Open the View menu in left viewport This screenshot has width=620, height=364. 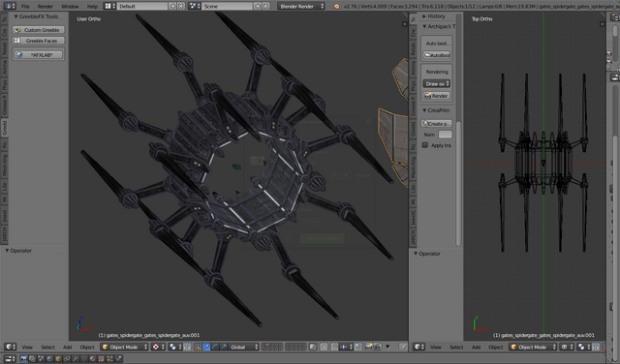click(x=27, y=347)
